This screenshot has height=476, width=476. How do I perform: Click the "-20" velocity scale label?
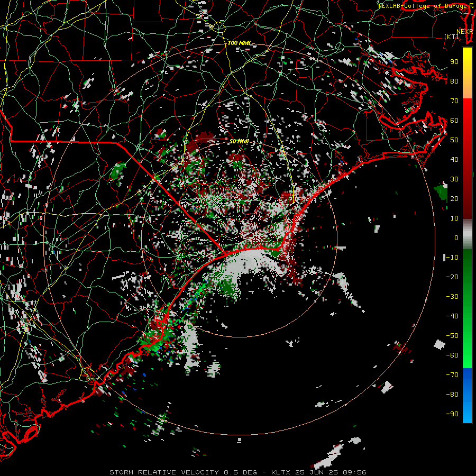452,277
